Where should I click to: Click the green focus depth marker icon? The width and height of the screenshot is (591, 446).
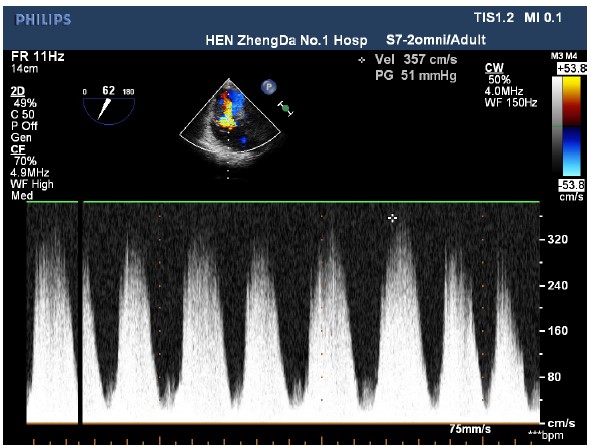click(x=285, y=109)
